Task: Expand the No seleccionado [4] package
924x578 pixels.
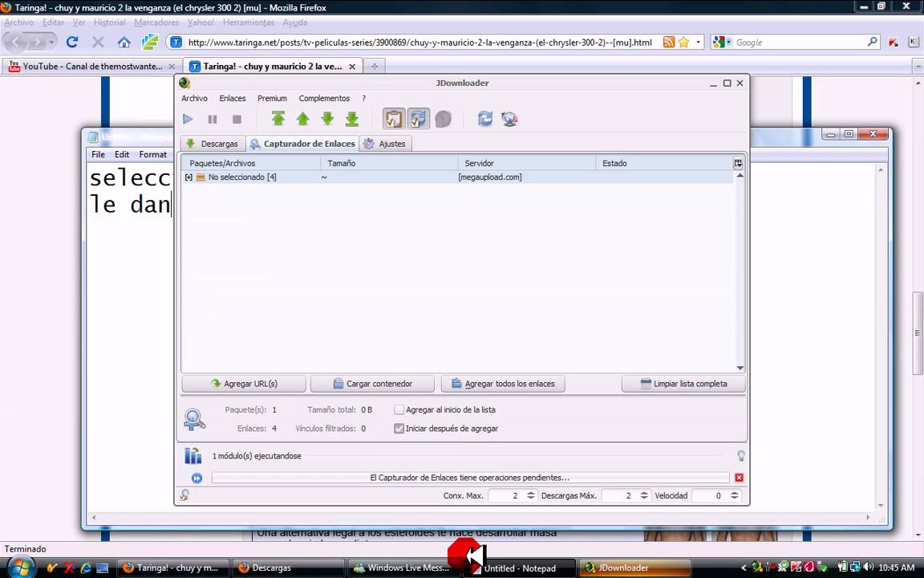Action: 188,177
